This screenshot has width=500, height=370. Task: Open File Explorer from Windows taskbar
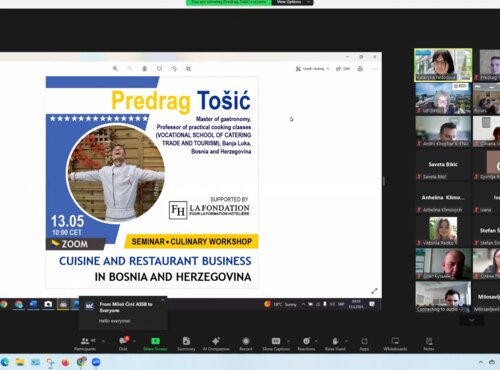pyautogui.click(x=20, y=362)
